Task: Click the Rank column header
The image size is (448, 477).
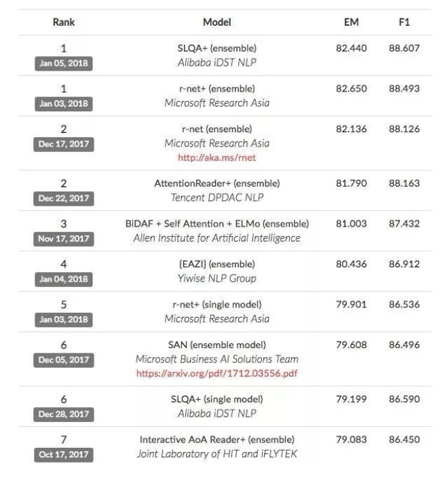Action: [64, 22]
